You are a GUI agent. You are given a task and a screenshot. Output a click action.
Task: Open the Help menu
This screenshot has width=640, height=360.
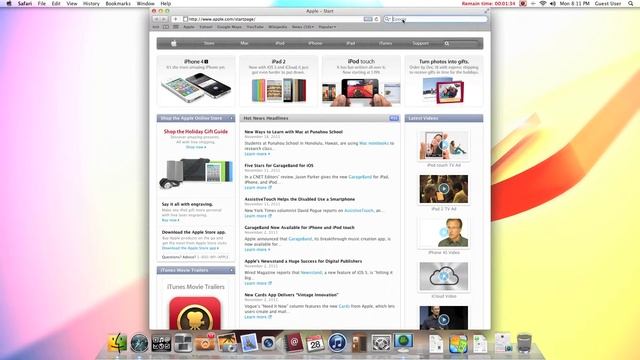click(x=166, y=3)
